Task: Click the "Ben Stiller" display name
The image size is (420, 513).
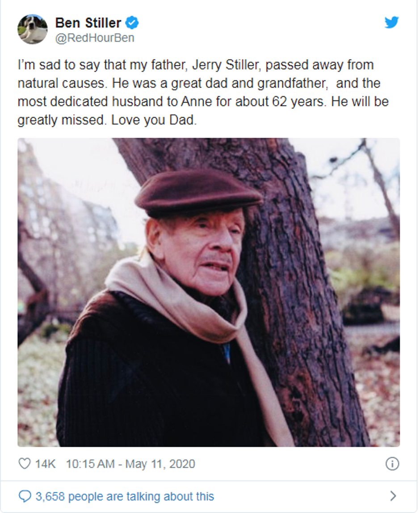Action: [x=88, y=22]
